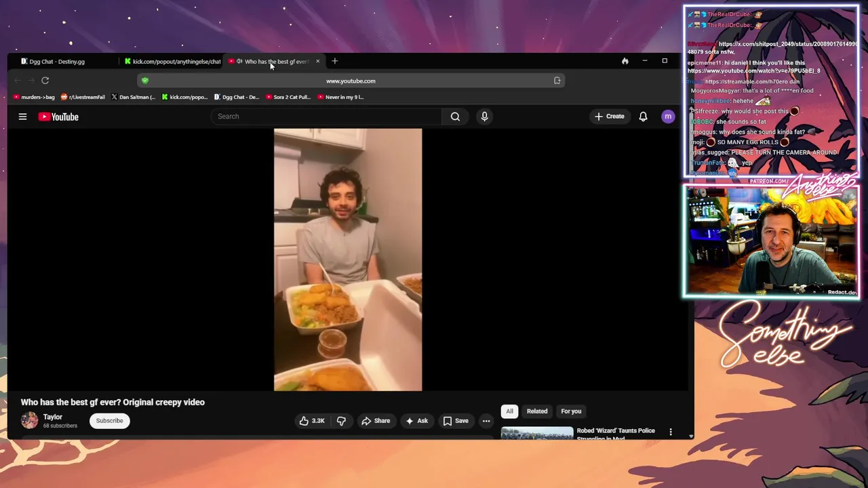Mute the YouTube tab speaker icon

click(239, 61)
